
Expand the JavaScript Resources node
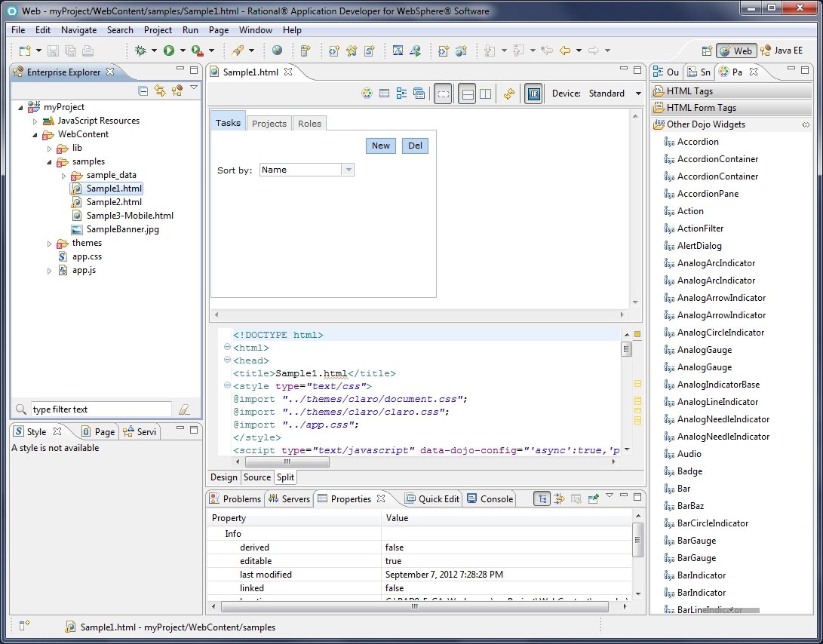click(35, 121)
